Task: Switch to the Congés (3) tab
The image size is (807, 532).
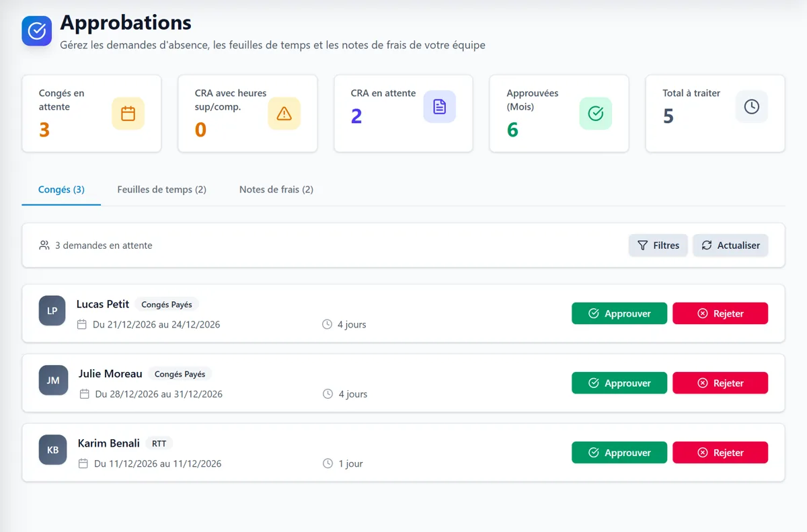Action: (x=61, y=190)
